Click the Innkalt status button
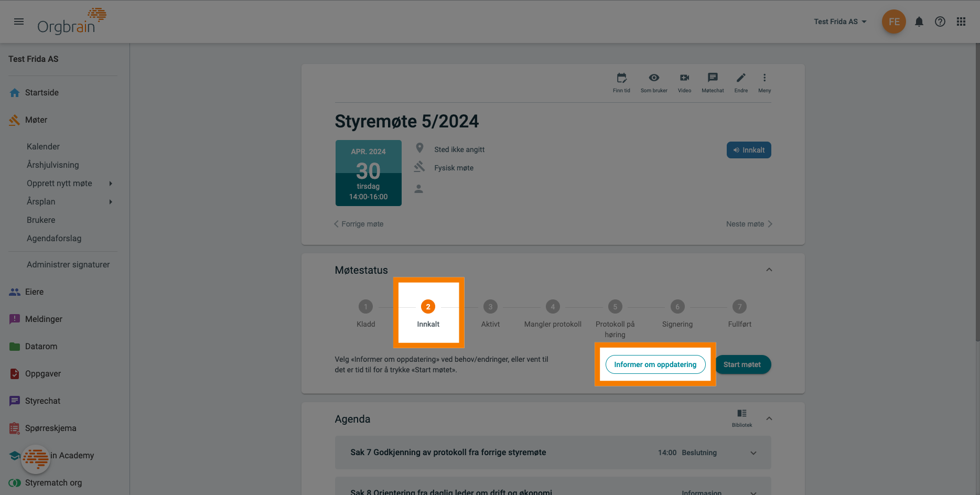980x495 pixels. 749,150
